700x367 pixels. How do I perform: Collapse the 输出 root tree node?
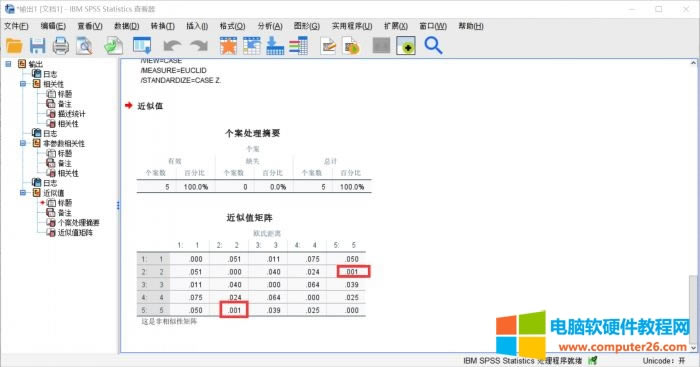click(8, 64)
